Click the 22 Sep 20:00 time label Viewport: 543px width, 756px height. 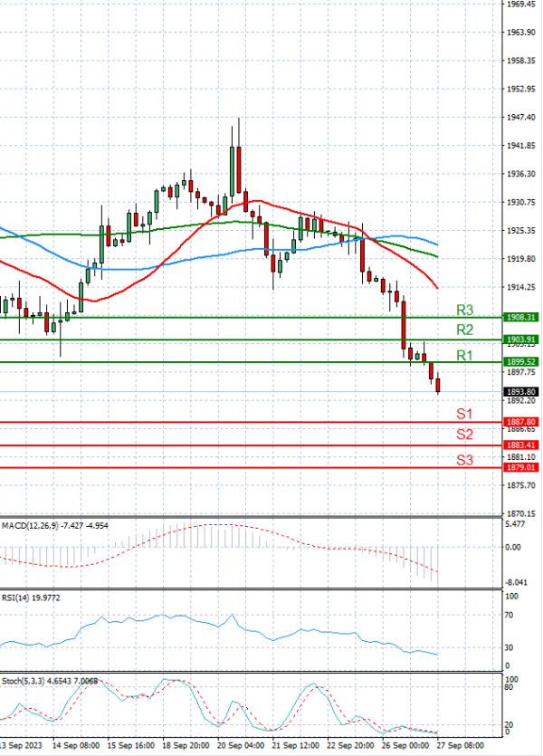click(350, 745)
